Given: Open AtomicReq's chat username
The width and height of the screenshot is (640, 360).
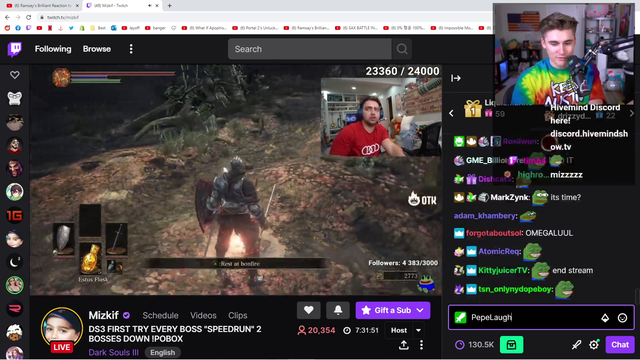Looking at the screenshot, I should point(499,251).
